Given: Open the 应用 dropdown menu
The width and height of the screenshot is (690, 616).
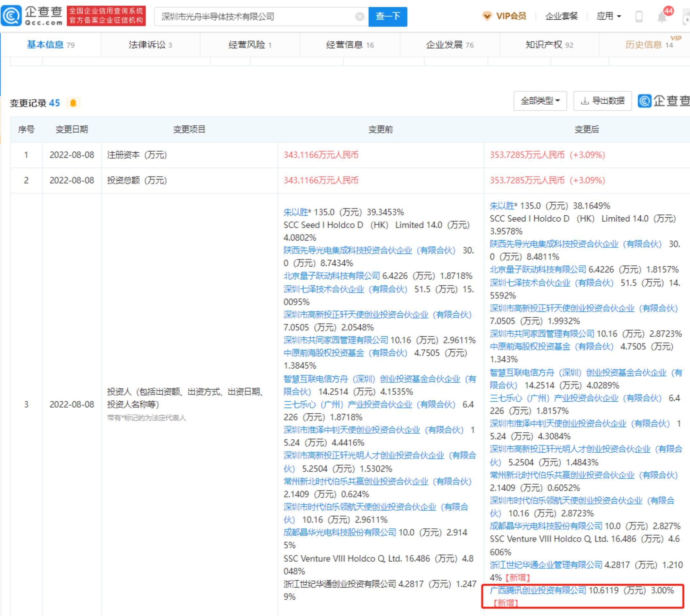Looking at the screenshot, I should tap(608, 16).
